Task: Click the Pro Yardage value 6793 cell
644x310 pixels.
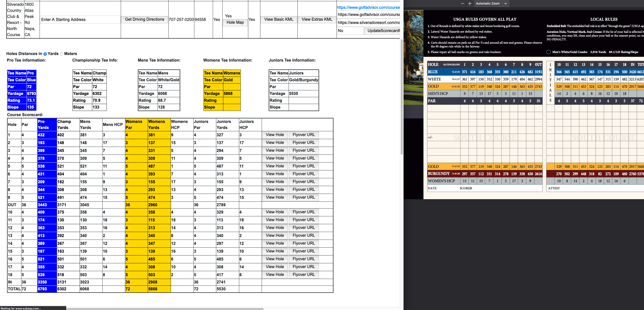Action: click(x=32, y=93)
